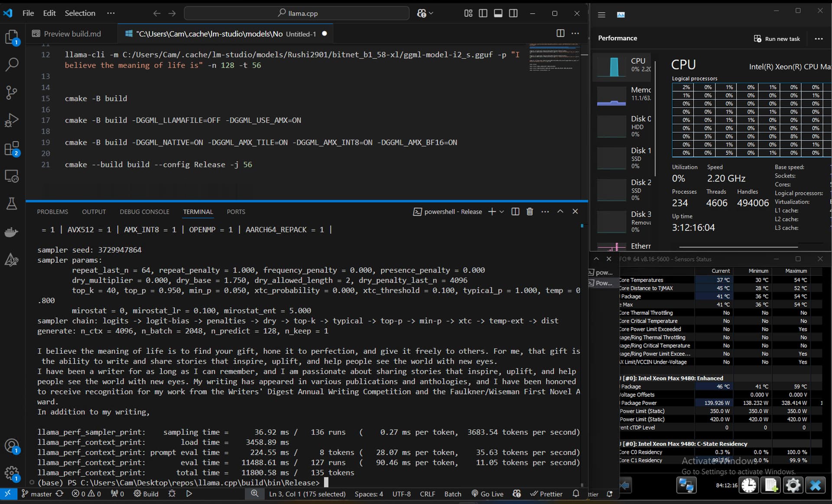Open Run and Debug view
Viewport: 832px width, 504px height.
[12, 120]
